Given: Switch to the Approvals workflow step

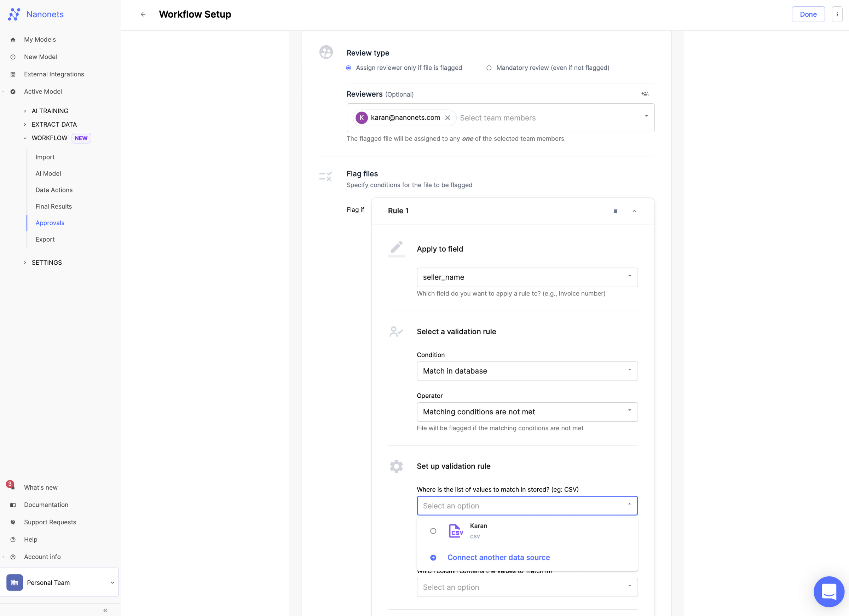Looking at the screenshot, I should [50, 223].
